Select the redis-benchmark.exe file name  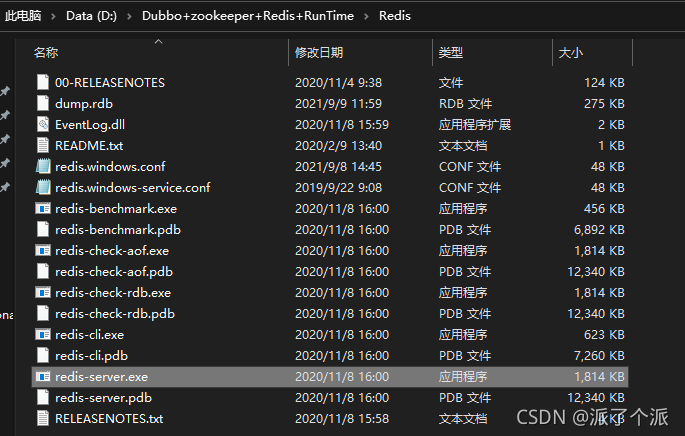point(116,208)
